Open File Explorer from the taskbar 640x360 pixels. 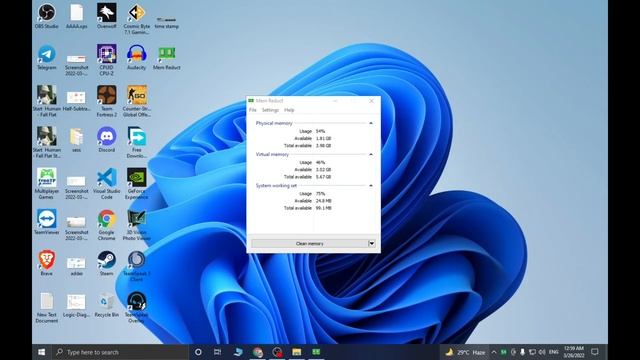click(297, 352)
